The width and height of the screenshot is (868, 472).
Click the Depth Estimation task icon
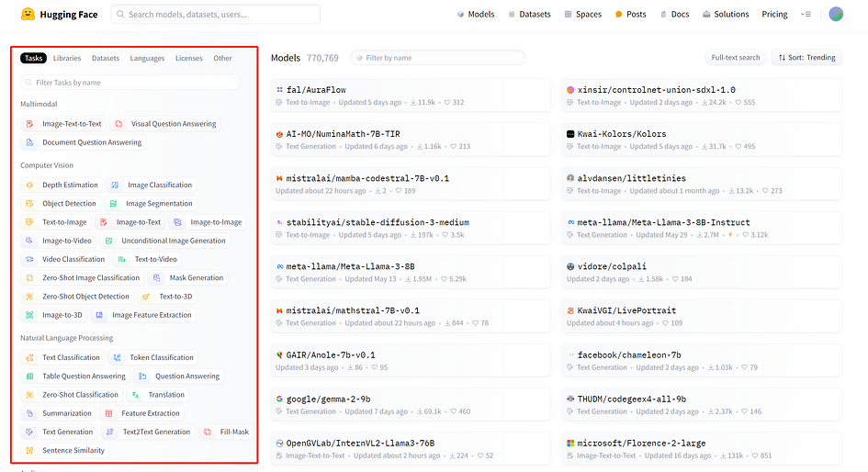(x=30, y=185)
